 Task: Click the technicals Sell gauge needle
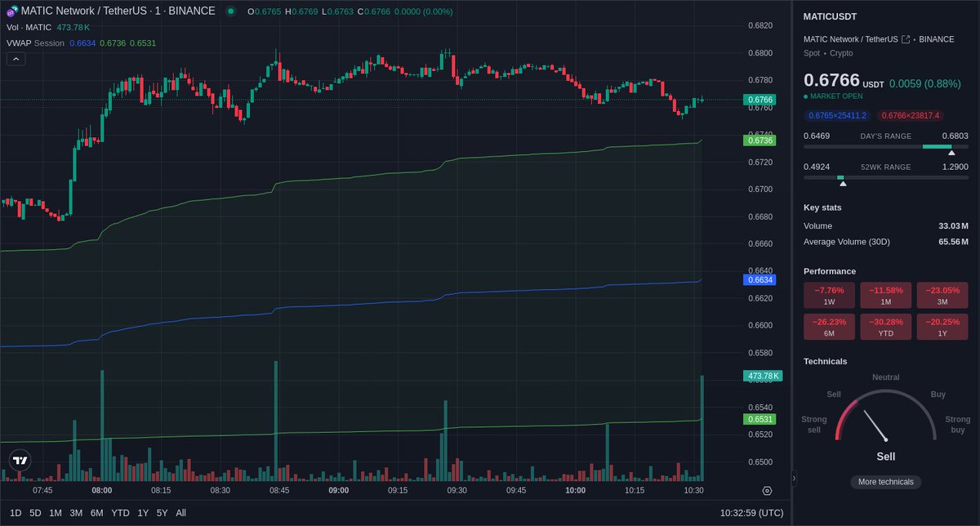875,424
